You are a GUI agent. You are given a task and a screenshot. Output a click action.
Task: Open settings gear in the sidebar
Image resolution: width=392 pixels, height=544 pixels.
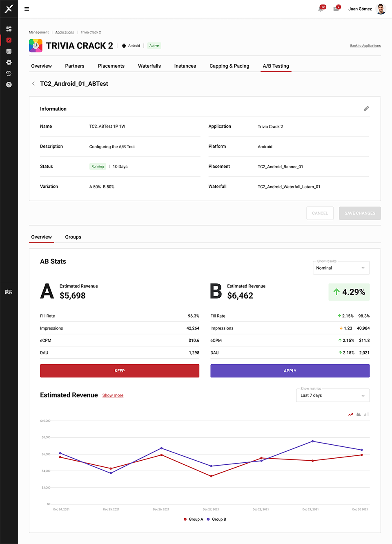(x=9, y=62)
